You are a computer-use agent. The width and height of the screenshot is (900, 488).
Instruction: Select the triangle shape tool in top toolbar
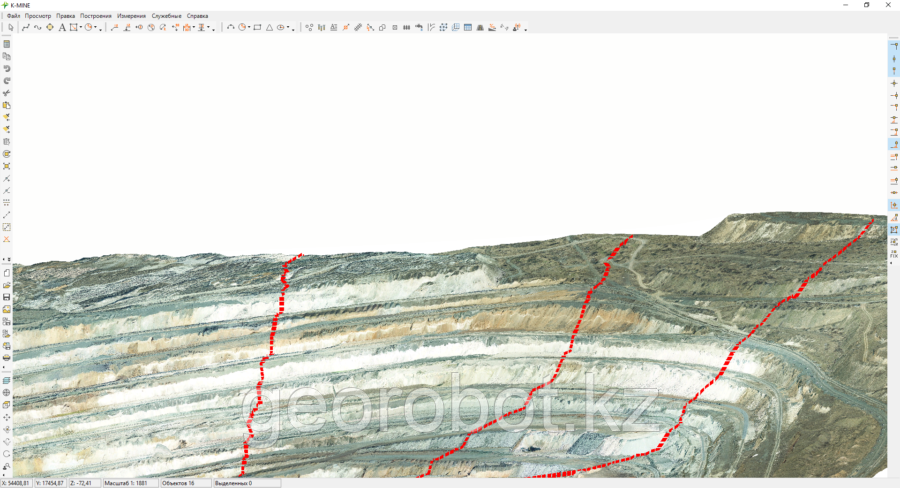point(269,27)
